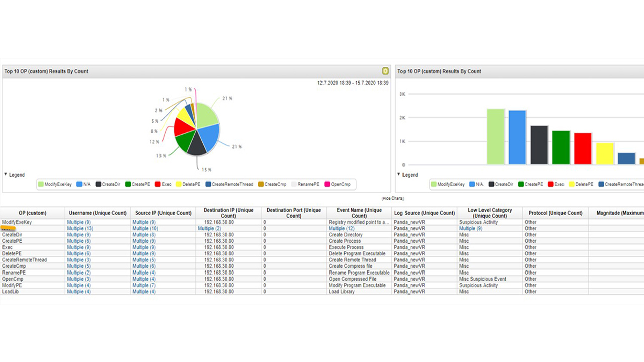644x362 pixels.
Task: Sort by Destination Port (Unique Count) column
Action: pos(294,213)
